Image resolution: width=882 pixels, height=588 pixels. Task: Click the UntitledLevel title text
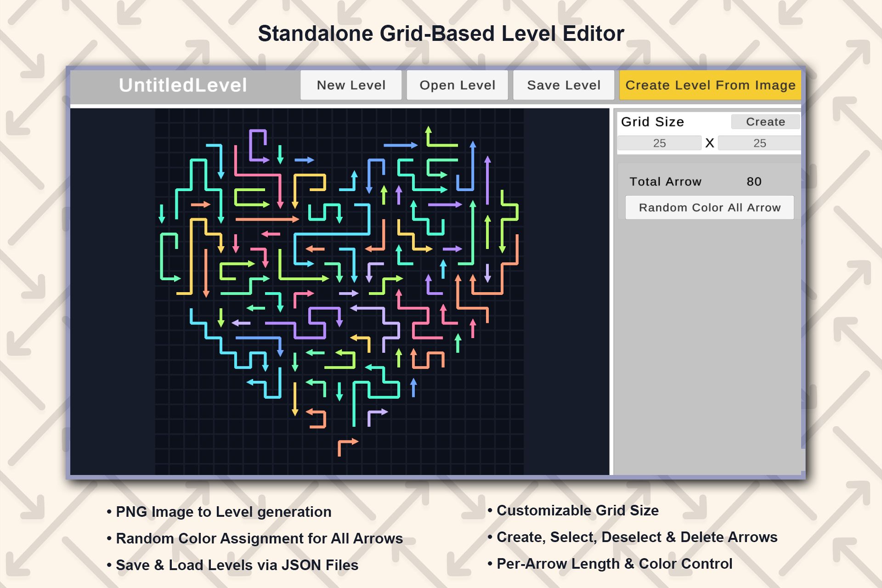click(183, 85)
